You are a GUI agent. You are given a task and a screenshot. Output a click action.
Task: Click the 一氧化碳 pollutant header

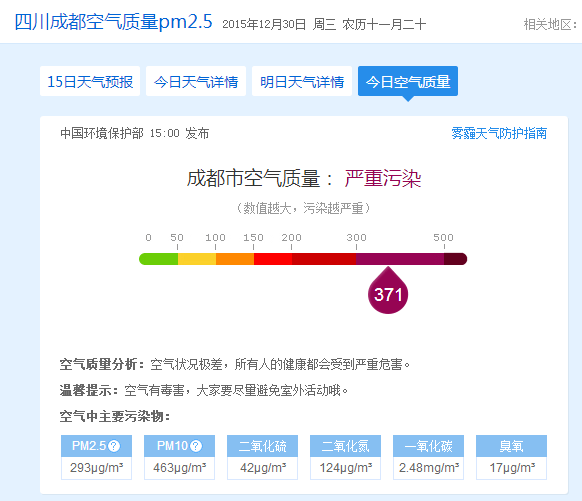point(429,446)
